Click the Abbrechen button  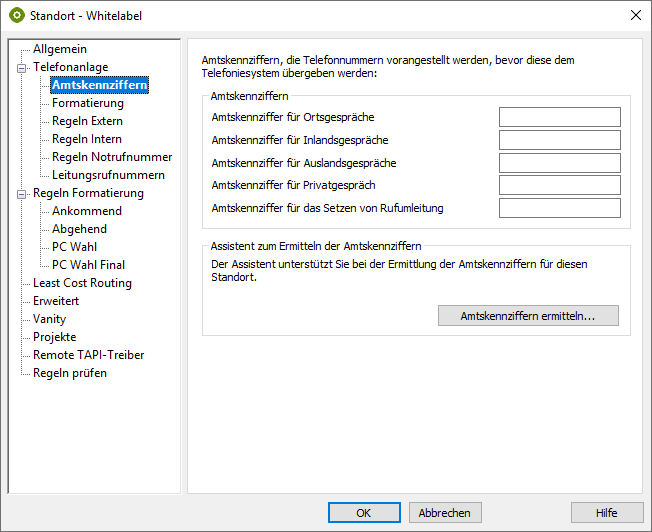coord(445,512)
